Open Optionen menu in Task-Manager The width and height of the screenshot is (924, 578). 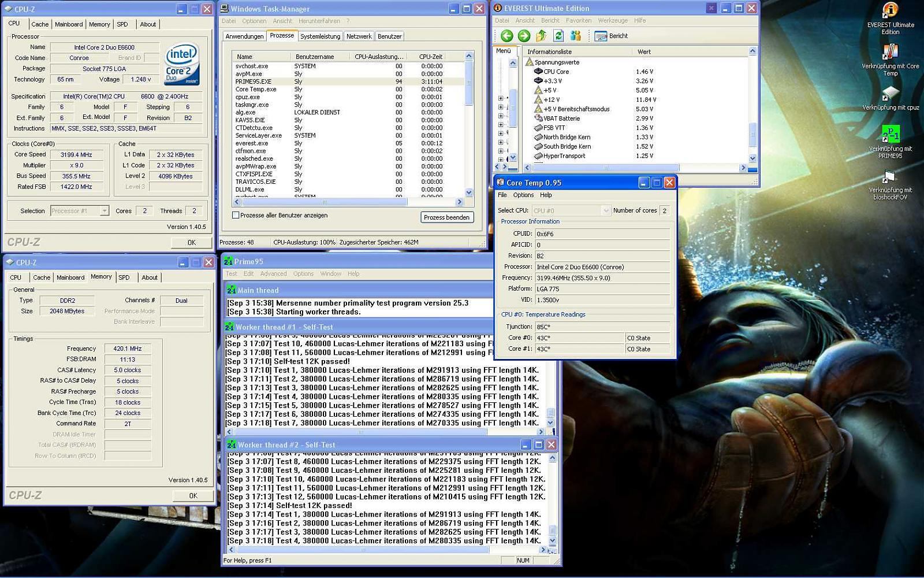[254, 21]
